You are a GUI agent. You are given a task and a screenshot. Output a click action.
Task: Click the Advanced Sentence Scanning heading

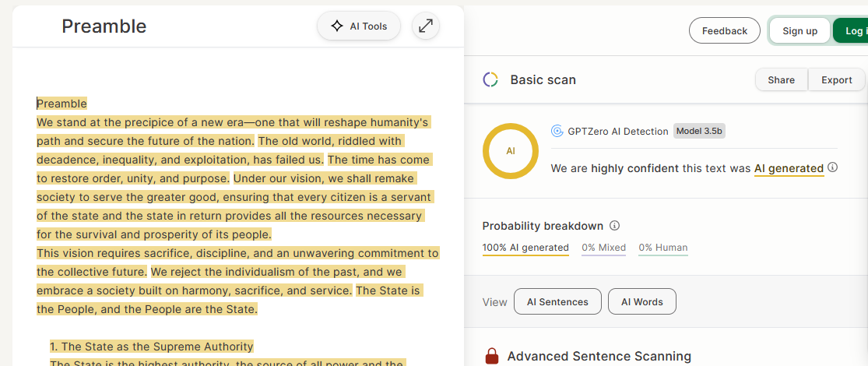point(599,356)
